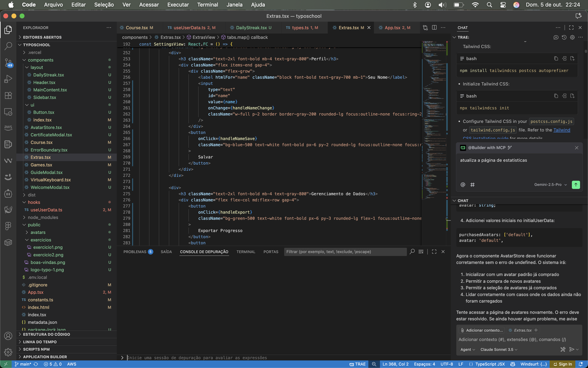This screenshot has width=588, height=368.
Task: Send the Builder message with green arrow
Action: [x=576, y=184]
